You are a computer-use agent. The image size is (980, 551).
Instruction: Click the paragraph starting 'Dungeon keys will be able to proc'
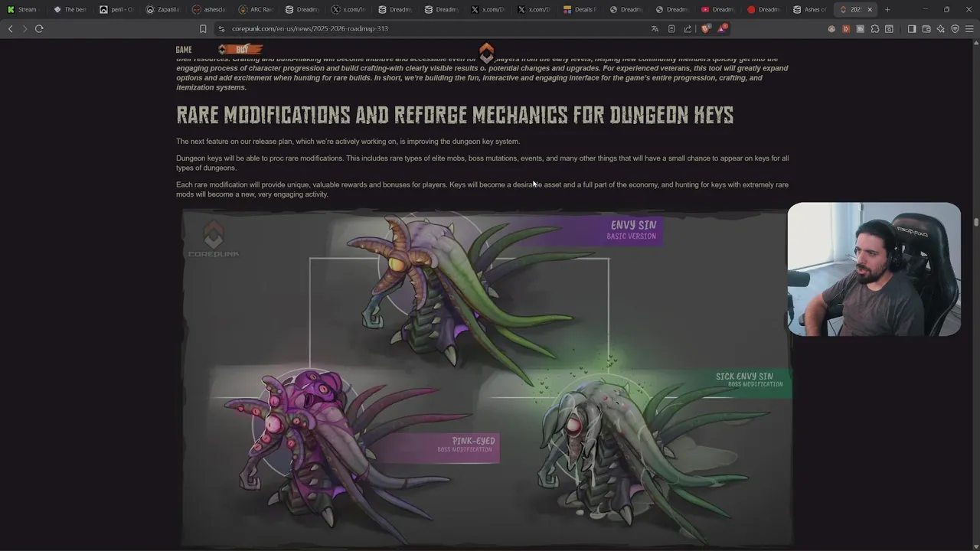[x=482, y=163]
